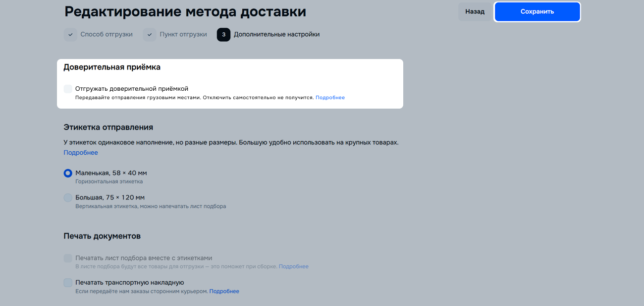
Task: Click the step 3 number badge
Action: tap(223, 35)
